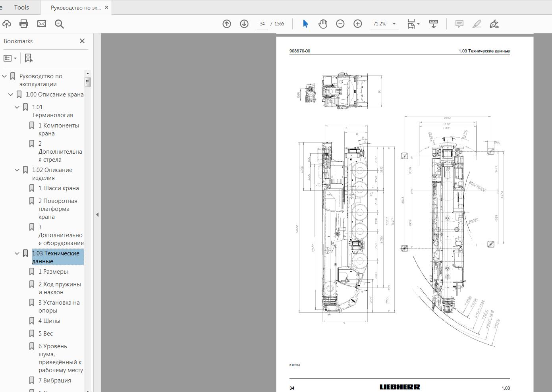
Task: Open the find text magnifier tool
Action: pos(59,24)
